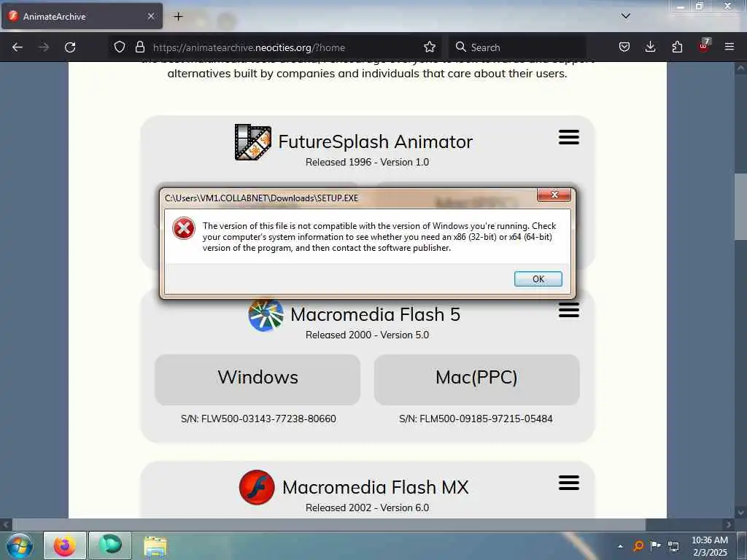Open Windows Explorer from taskbar
Screen dimensions: 747x560
(x=155, y=547)
